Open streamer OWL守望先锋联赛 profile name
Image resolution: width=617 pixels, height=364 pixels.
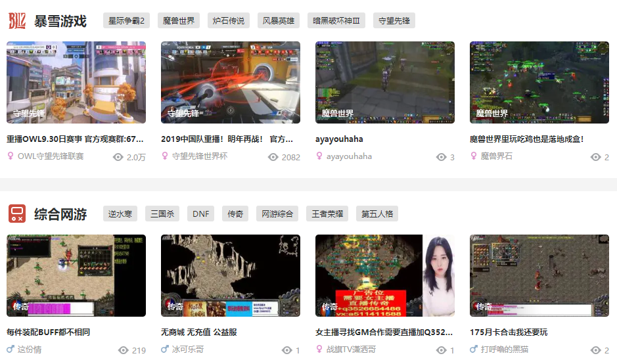(51, 156)
